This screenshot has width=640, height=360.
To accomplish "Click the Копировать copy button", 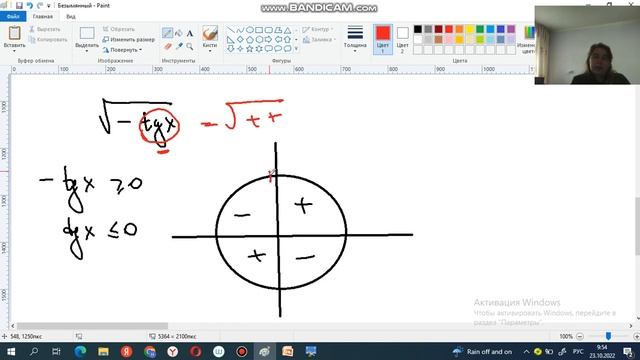I will (x=48, y=40).
